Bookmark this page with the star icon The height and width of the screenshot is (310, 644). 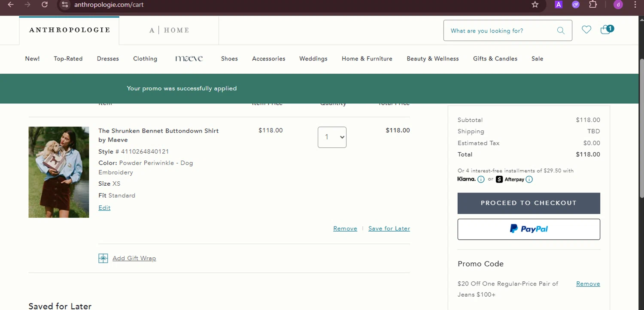click(x=535, y=5)
